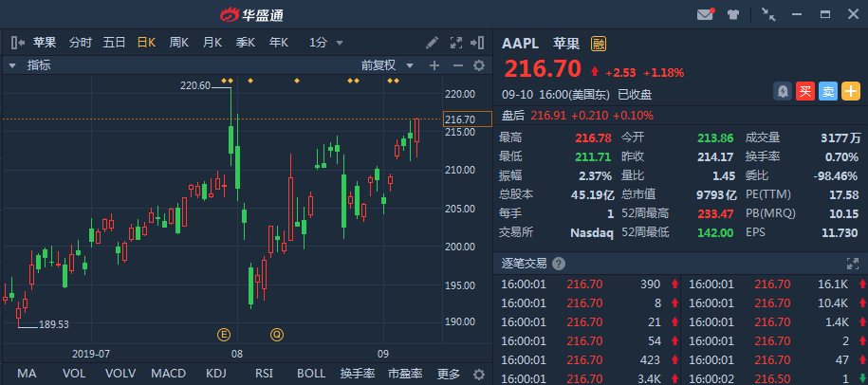Click the 52周最低 value 142.00
Image resolution: width=868 pixels, height=385 pixels.
tap(716, 232)
